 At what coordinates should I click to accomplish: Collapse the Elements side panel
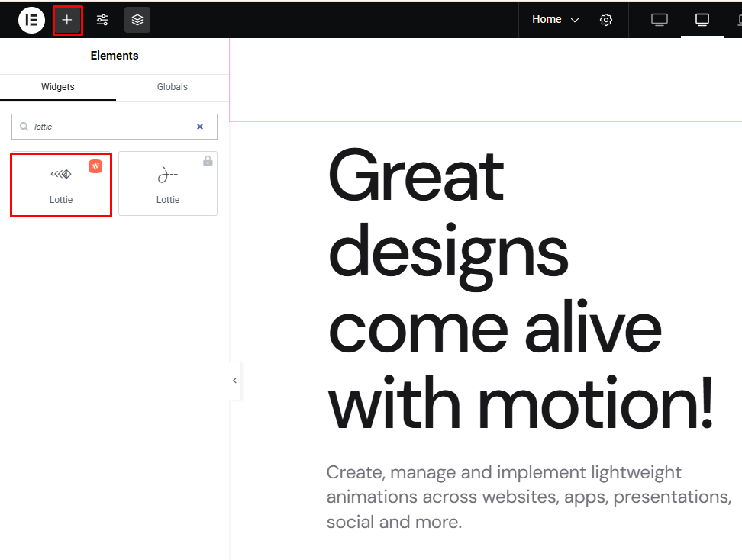pos(234,381)
